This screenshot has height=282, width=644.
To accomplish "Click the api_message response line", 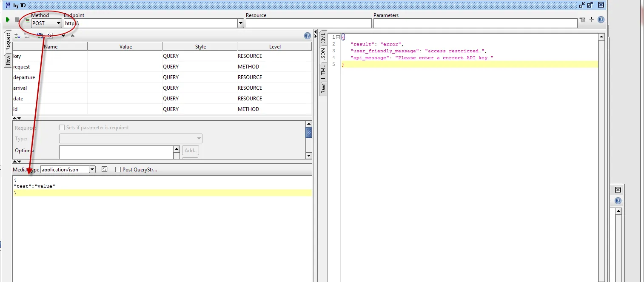I will pyautogui.click(x=422, y=58).
